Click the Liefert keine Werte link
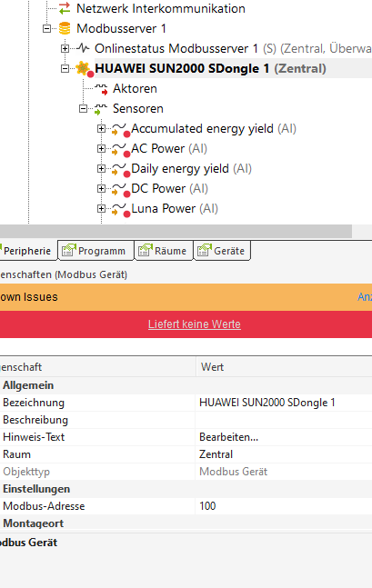Image resolution: width=372 pixels, height=588 pixels. click(195, 324)
